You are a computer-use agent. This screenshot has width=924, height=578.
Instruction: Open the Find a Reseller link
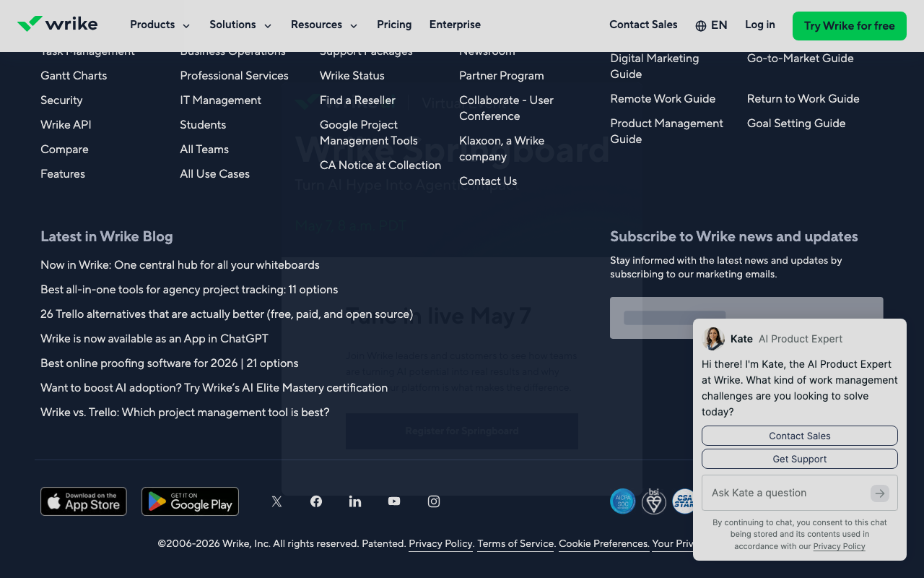(357, 100)
